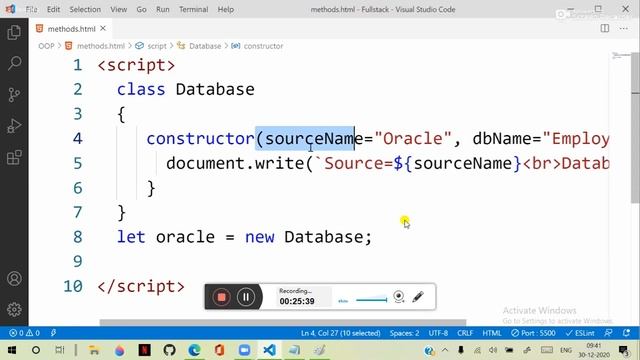
Task: Open Task View on taskbar
Action: (60, 350)
